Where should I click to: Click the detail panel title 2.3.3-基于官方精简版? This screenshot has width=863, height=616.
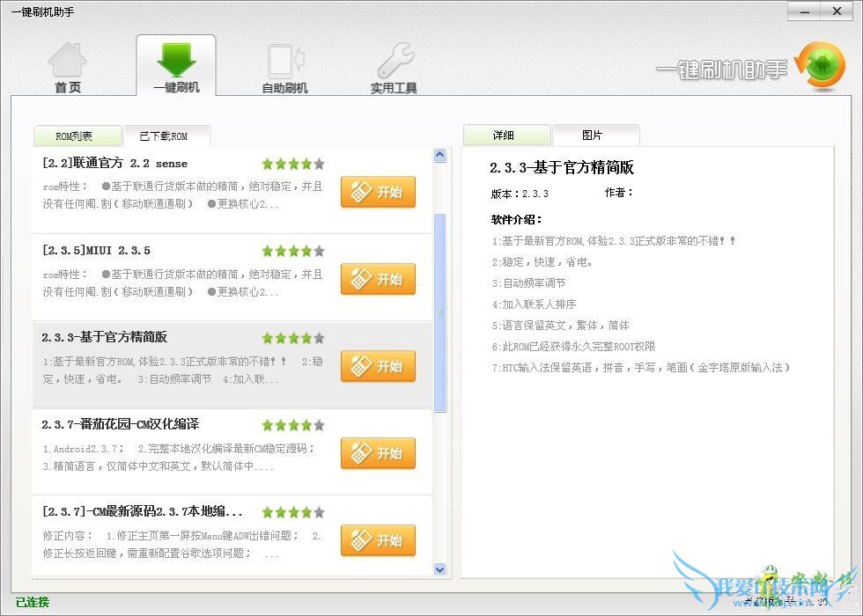(562, 167)
